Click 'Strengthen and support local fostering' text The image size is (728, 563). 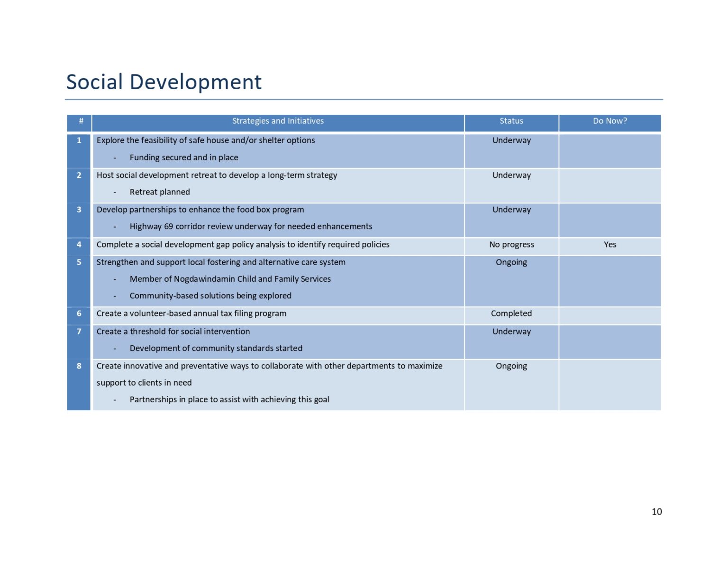pos(221,262)
